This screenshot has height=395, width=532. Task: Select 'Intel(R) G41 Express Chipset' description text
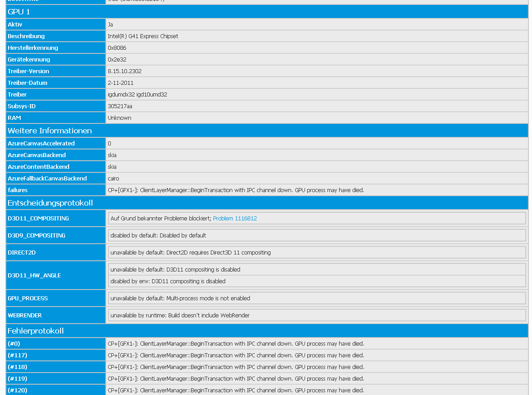(143, 36)
